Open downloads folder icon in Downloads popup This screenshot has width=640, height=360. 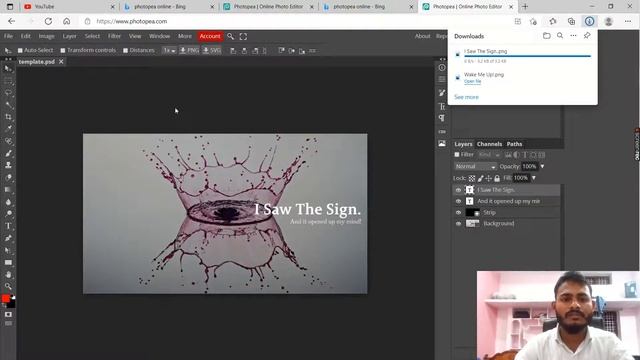(x=547, y=36)
